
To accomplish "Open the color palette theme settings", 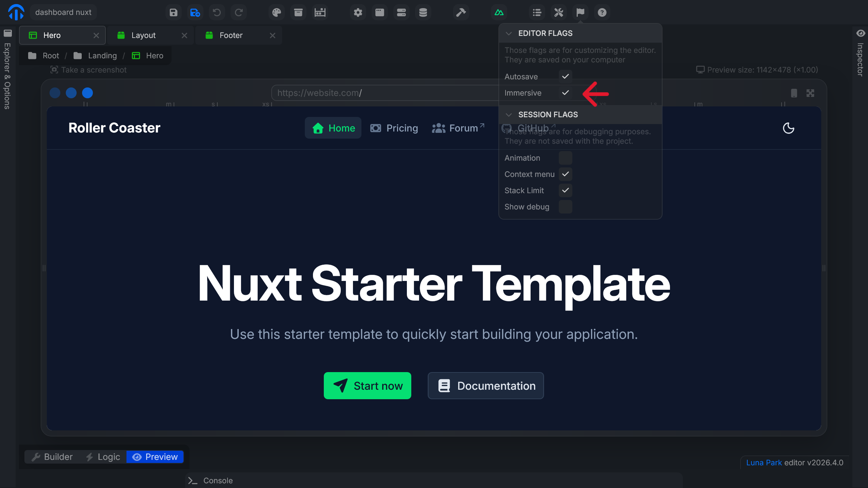I will click(277, 13).
